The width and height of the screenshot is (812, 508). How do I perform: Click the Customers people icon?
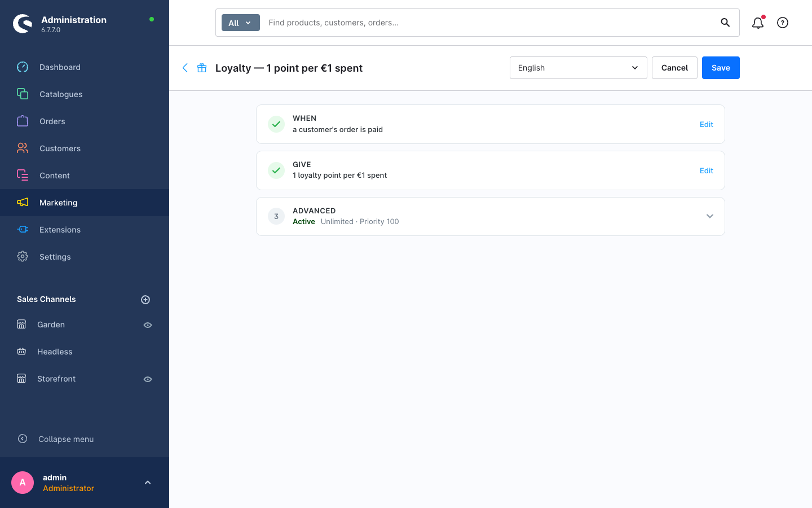point(23,148)
